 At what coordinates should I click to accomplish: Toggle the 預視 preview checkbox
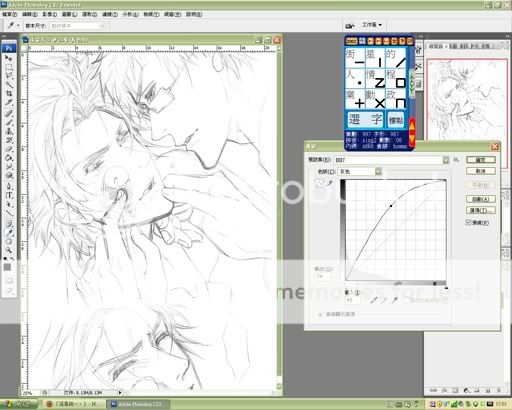469,222
